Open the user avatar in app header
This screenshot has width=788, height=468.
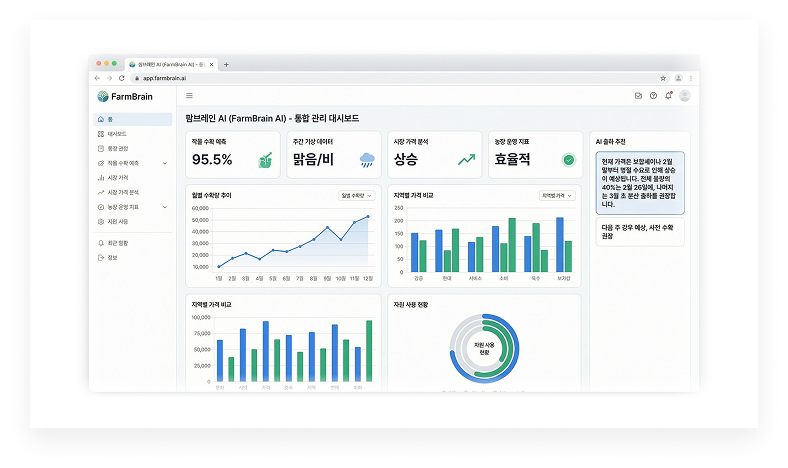click(x=684, y=96)
